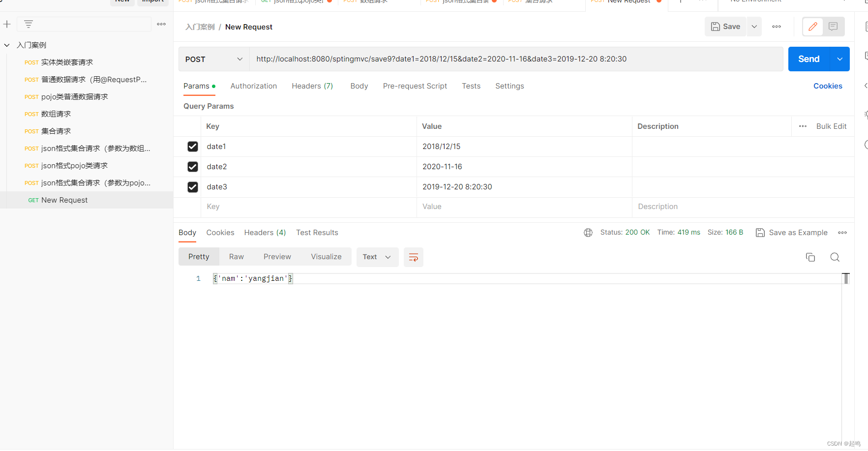Screen dimensions: 868x451
Task: Click the empty Description input field
Action: click(x=743, y=207)
